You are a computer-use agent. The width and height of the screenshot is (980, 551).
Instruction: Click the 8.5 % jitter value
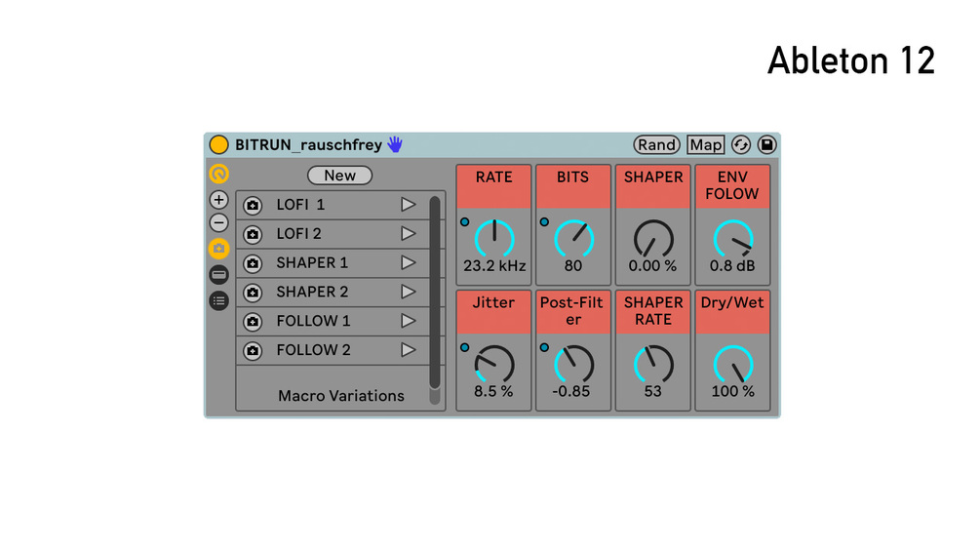(x=493, y=392)
